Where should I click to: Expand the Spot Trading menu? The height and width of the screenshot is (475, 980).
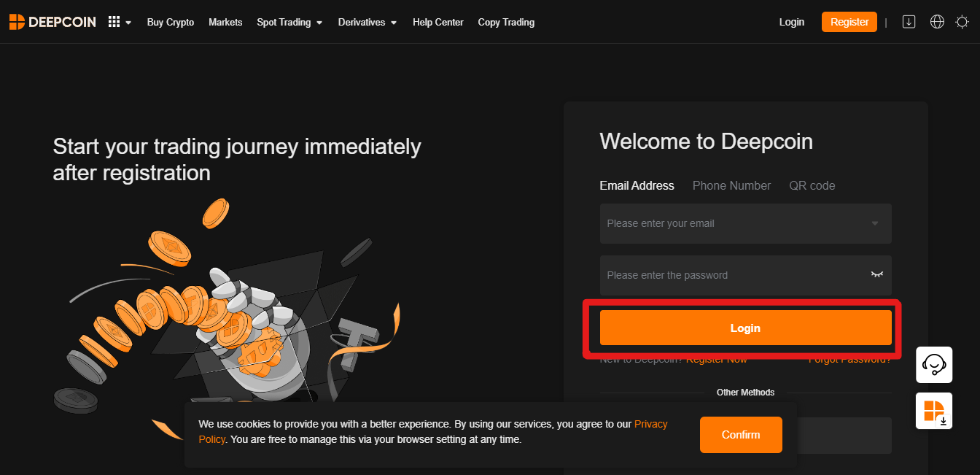point(289,22)
